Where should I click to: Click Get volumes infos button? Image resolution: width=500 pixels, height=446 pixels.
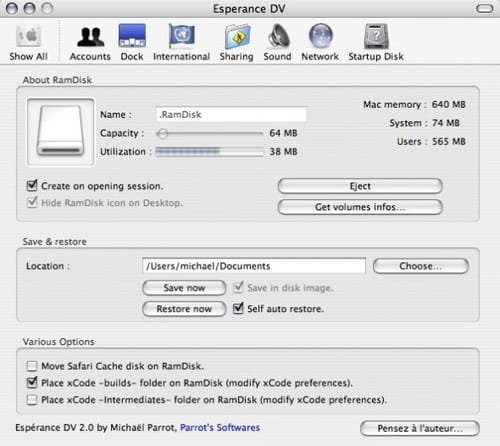360,207
